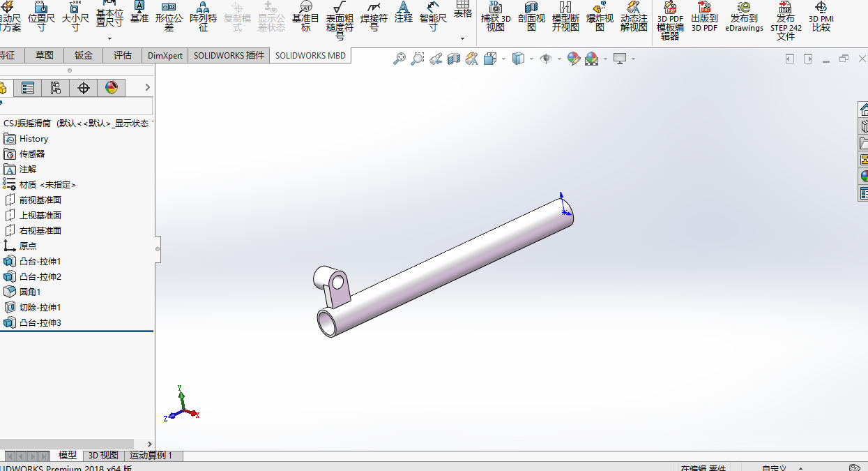Open 3D PMI 比较 compare tool
The width and height of the screenshot is (868, 471).
[x=821, y=17]
